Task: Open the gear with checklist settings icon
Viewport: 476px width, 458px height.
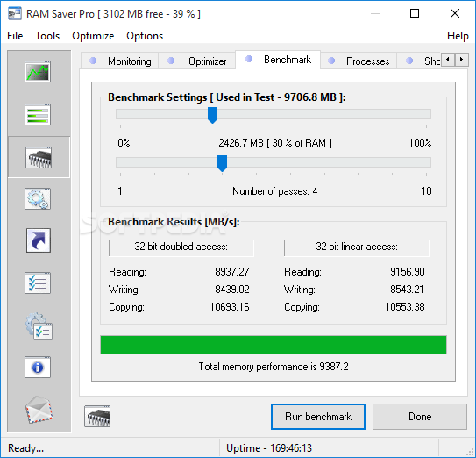Action: click(39, 326)
